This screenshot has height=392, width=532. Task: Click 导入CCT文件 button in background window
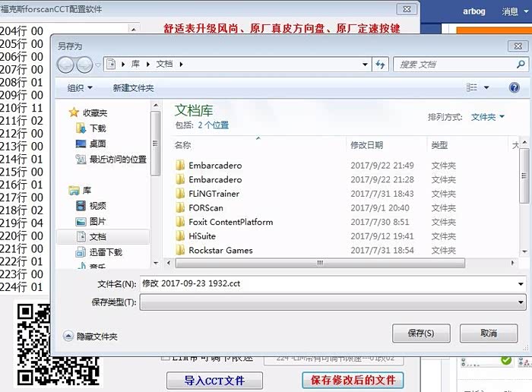214,380
